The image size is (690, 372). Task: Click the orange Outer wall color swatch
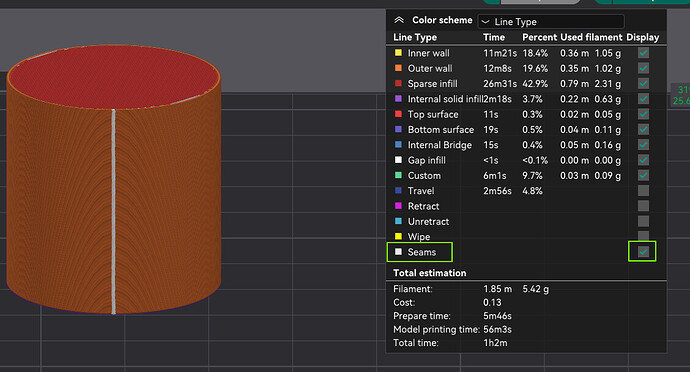click(x=398, y=68)
